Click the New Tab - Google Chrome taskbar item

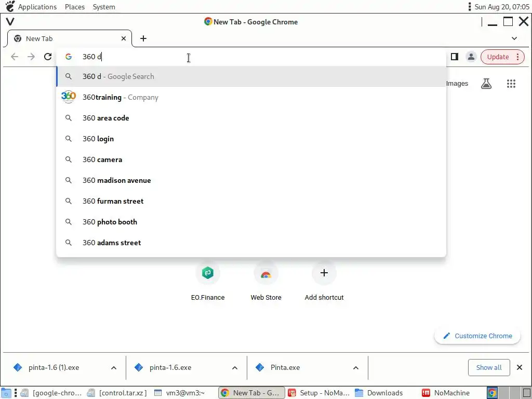[251, 393]
